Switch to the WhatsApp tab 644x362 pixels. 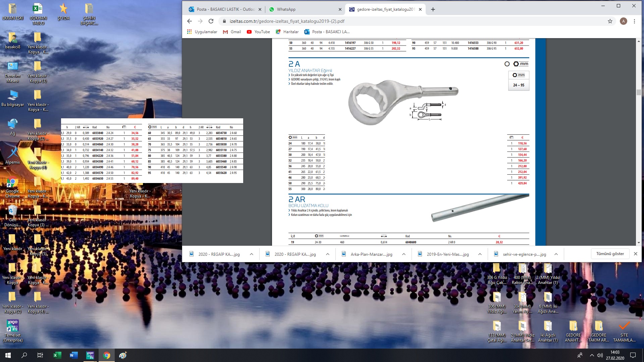[x=286, y=9]
